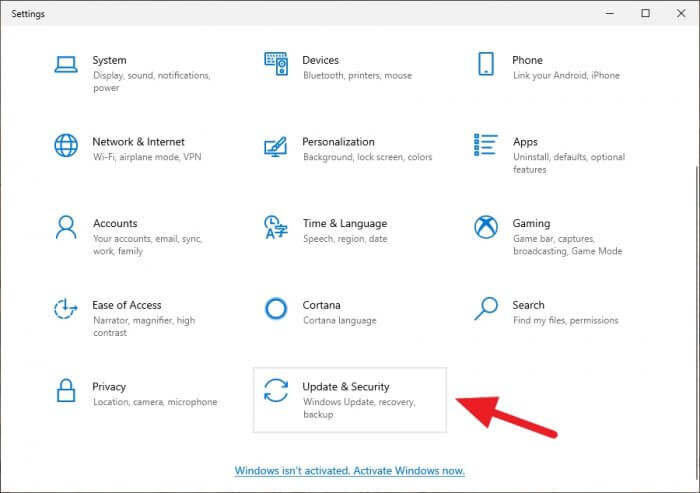
Task: Click 'Bluetooth, printers, mouse' description
Action: pyautogui.click(x=357, y=75)
